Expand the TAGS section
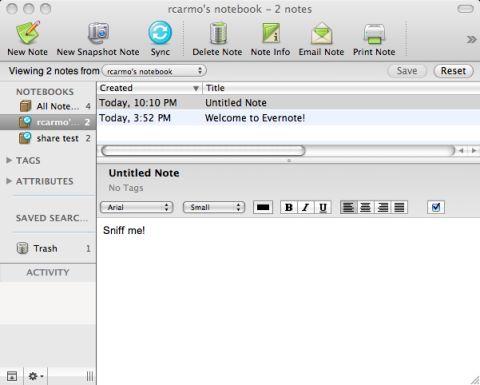 click(x=9, y=160)
